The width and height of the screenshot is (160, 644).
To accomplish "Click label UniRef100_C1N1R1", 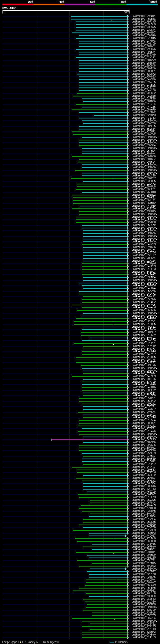I will pos(143,57).
